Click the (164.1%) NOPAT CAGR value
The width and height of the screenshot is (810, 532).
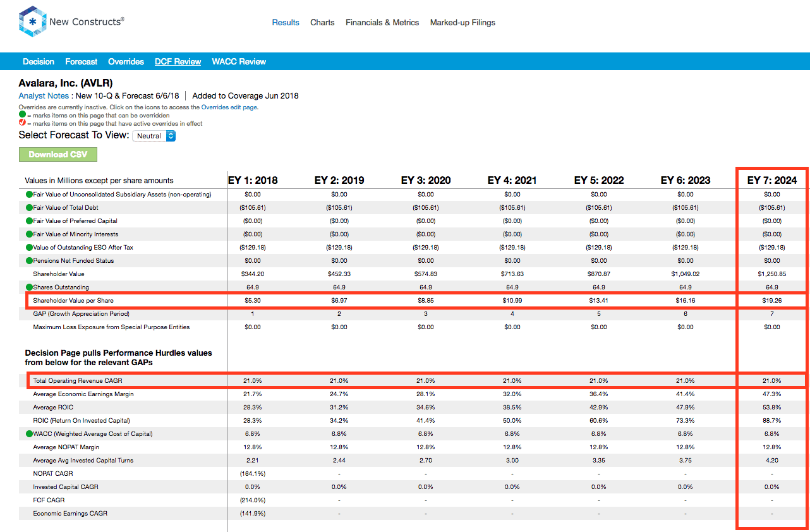(x=253, y=473)
